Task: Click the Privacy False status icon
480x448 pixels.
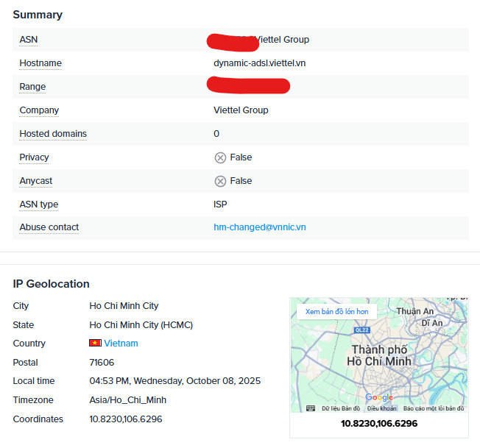Action: pos(220,158)
